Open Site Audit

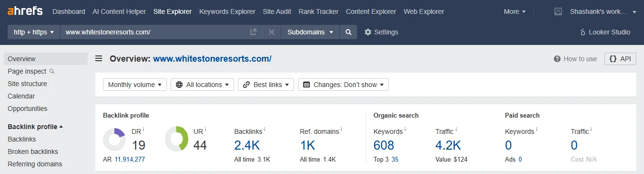[277, 11]
